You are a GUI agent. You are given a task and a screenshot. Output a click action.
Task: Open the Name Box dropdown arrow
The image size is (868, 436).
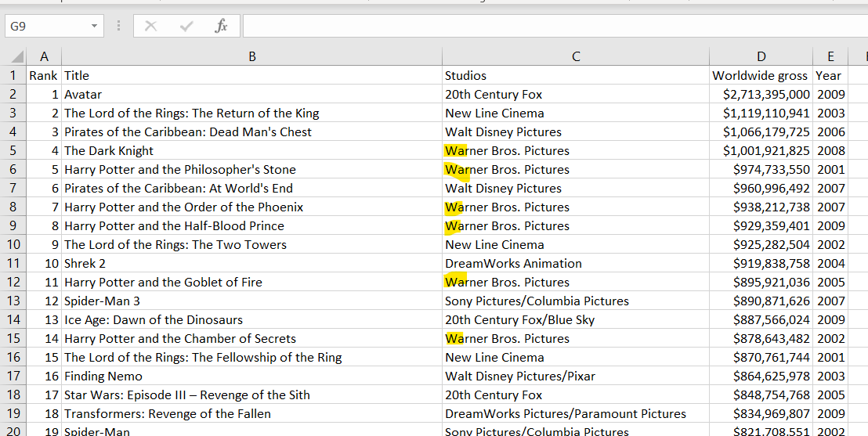pos(94,26)
